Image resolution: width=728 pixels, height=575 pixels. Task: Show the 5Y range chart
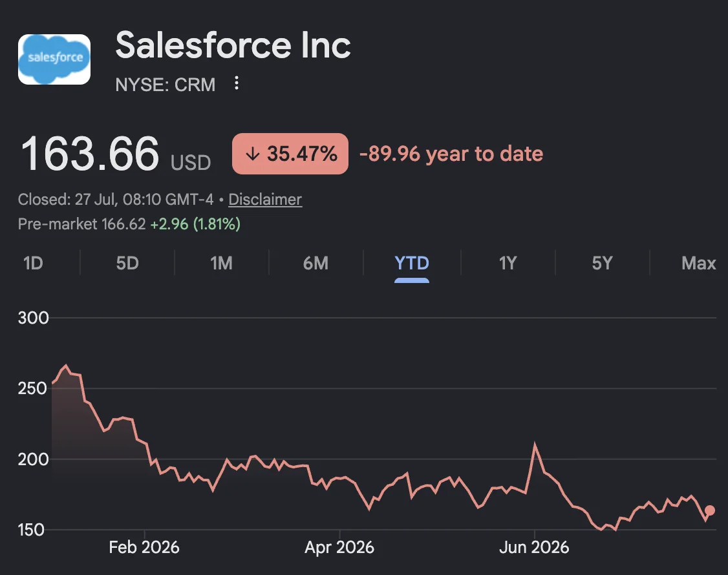(x=602, y=263)
